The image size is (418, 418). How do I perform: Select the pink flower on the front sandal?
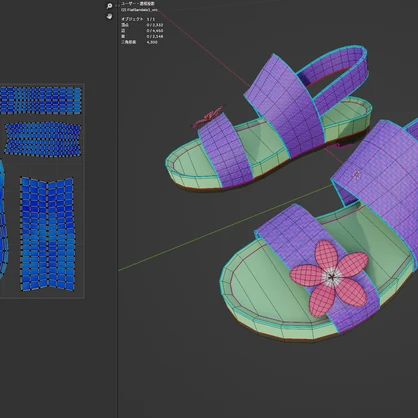tap(330, 278)
